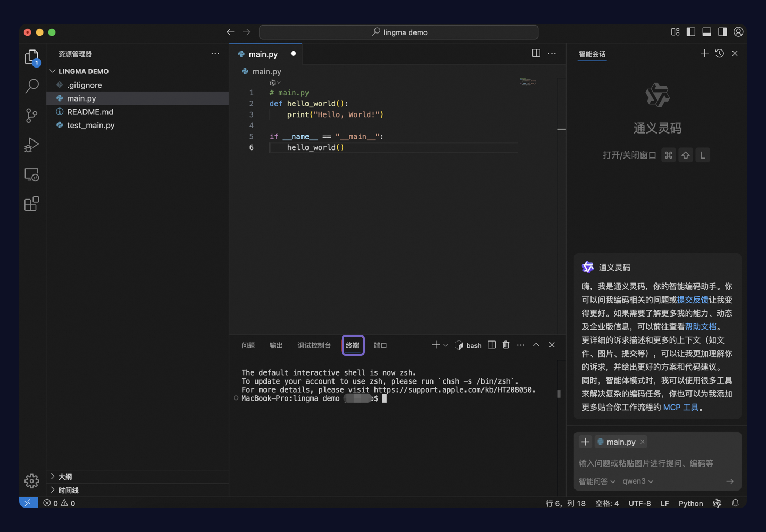Remove main.py context chip

click(x=643, y=442)
